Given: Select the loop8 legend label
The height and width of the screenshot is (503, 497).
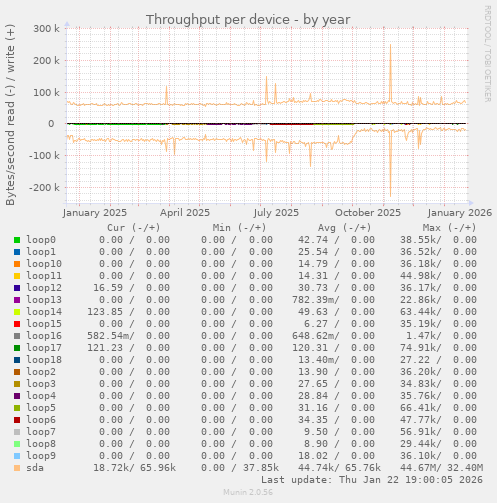Looking at the screenshot, I should pos(41,444).
